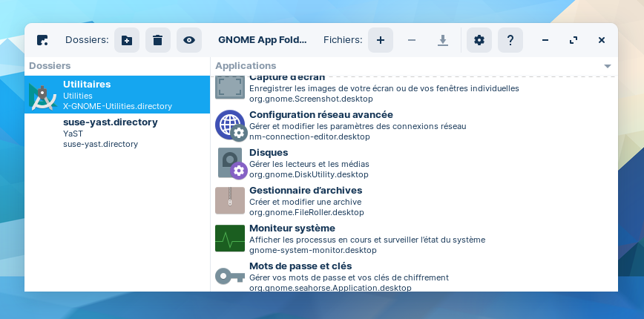Click the Moniteur système icon

pos(230,239)
